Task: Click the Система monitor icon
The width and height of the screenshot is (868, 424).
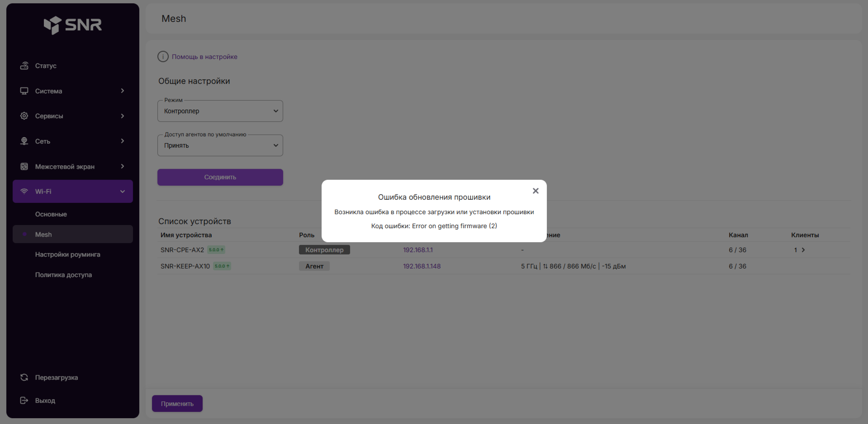Action: pos(24,91)
